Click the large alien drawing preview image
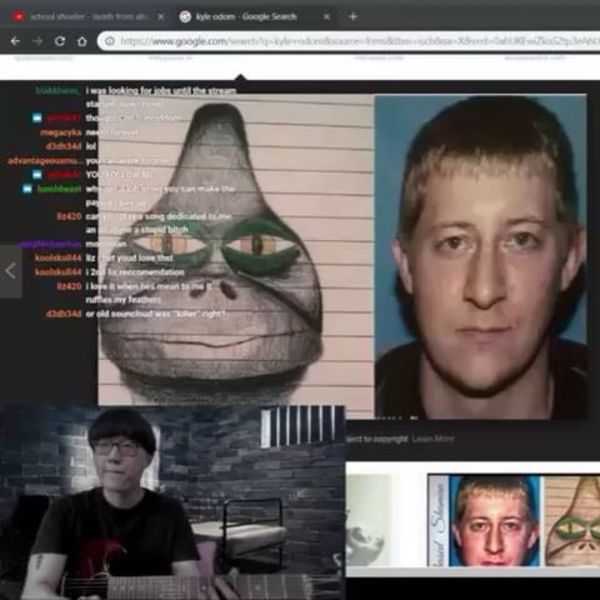Image resolution: width=600 pixels, height=600 pixels. pyautogui.click(x=235, y=249)
